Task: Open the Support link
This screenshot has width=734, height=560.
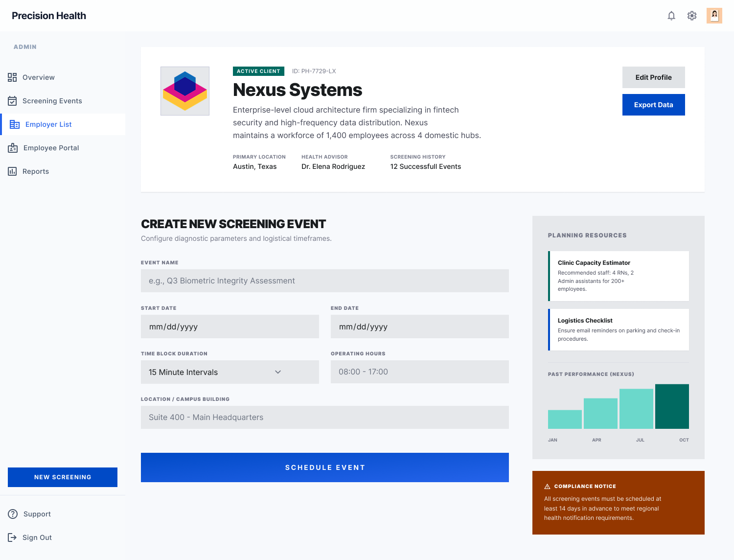Action: click(63, 514)
